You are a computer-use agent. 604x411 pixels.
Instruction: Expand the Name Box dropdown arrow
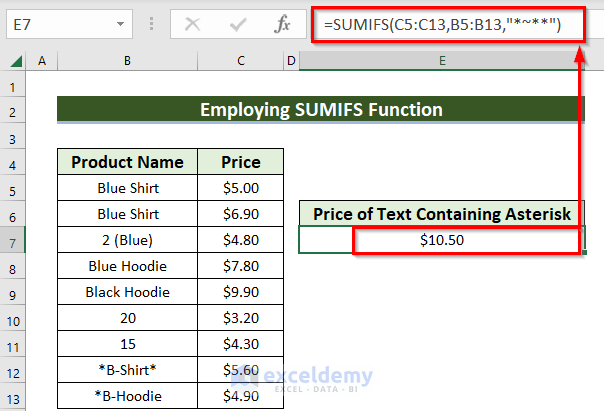pos(120,22)
